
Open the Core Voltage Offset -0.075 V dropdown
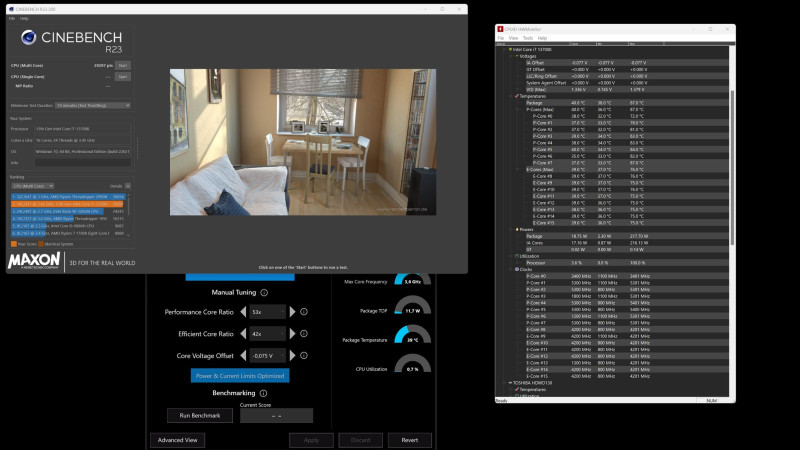point(267,356)
